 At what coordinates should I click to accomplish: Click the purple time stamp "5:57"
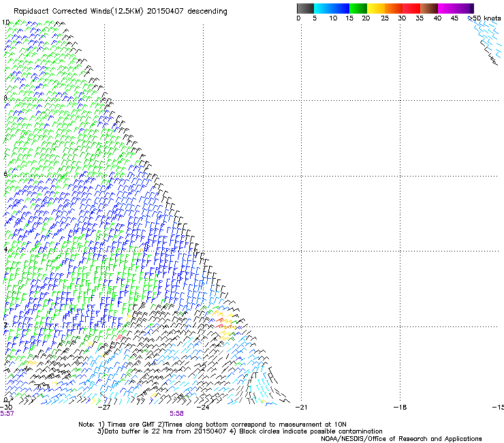[7, 414]
